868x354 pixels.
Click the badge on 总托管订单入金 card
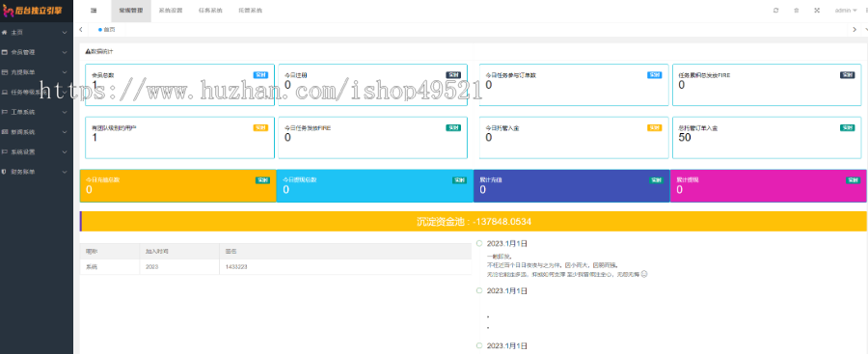[x=848, y=127]
